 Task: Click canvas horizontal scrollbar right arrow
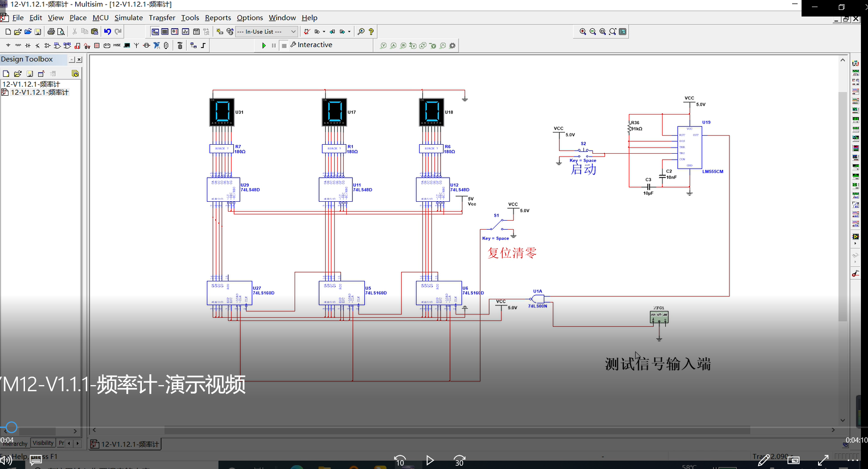click(833, 430)
